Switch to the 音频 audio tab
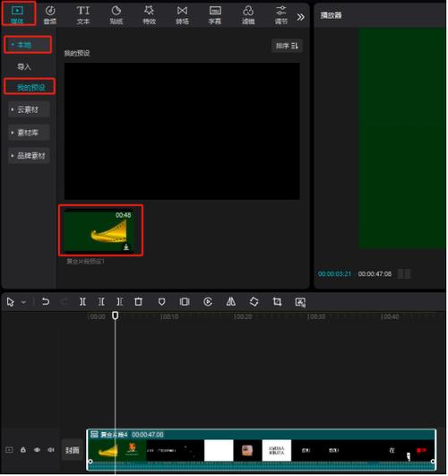 click(x=50, y=14)
